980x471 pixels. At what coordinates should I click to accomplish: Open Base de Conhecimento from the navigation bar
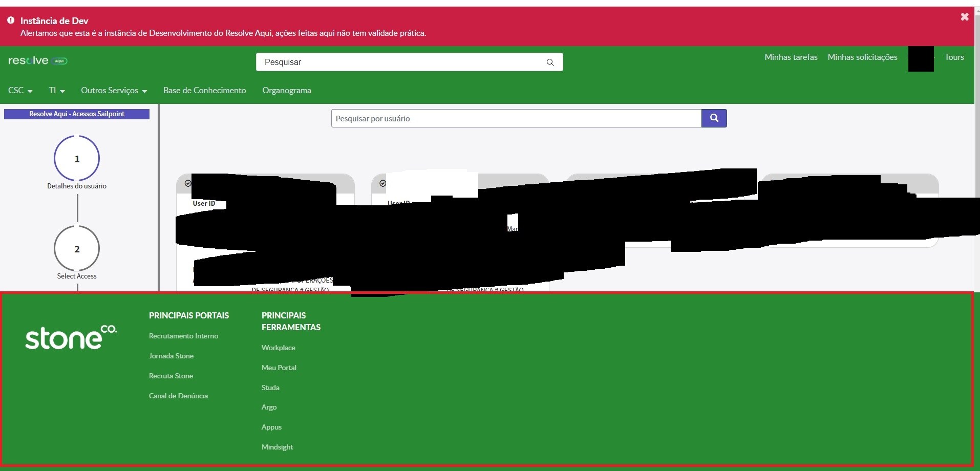click(204, 90)
